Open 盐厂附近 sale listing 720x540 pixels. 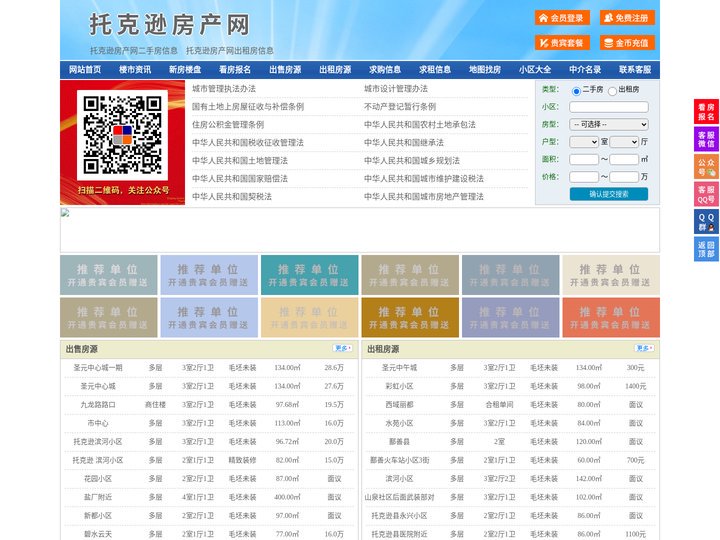[98, 497]
